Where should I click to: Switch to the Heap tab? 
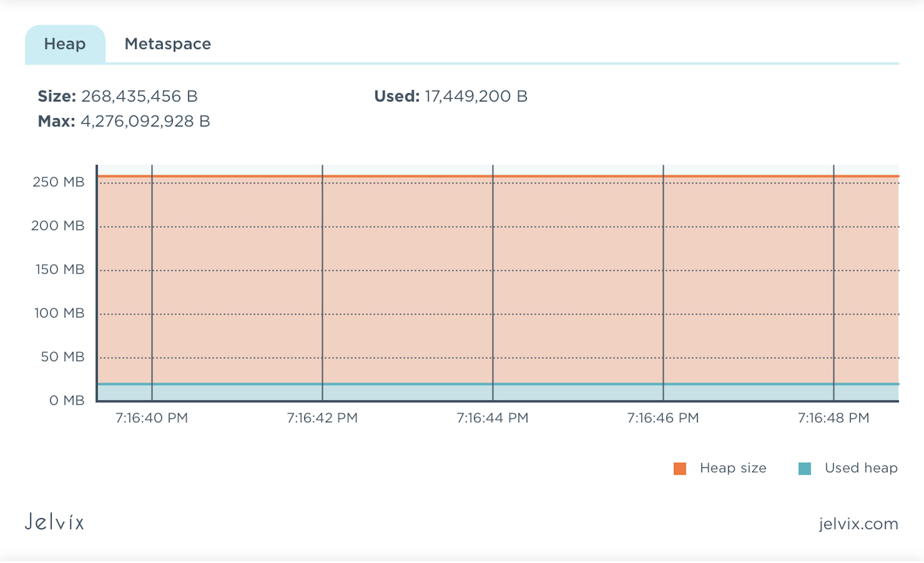pyautogui.click(x=65, y=44)
